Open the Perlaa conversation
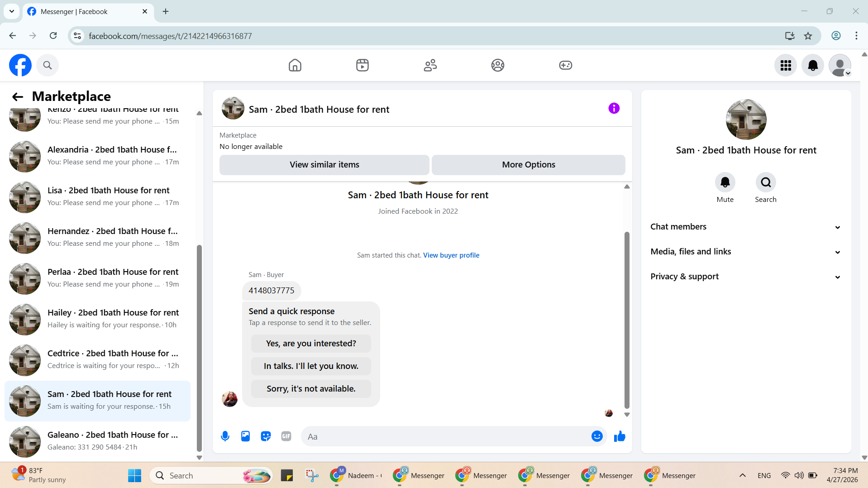868x488 pixels. pos(97,278)
